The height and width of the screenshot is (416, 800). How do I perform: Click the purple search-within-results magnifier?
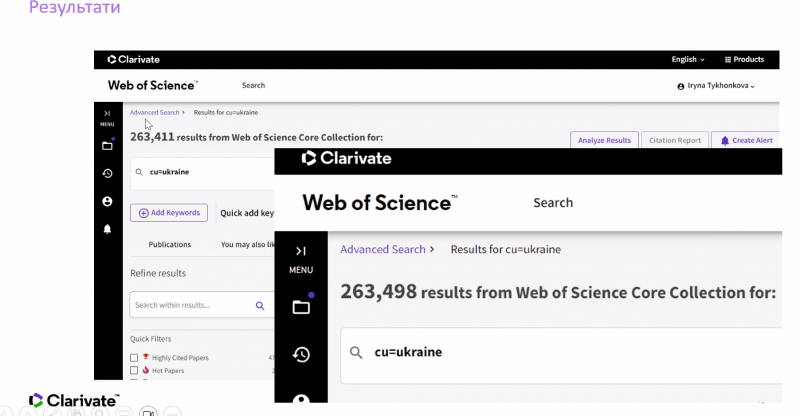260,306
